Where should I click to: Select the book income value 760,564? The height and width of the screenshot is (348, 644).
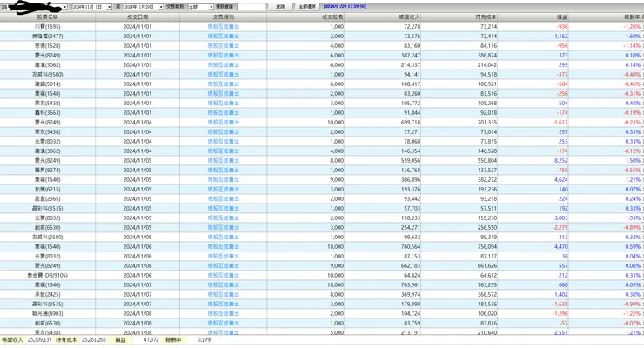click(411, 246)
